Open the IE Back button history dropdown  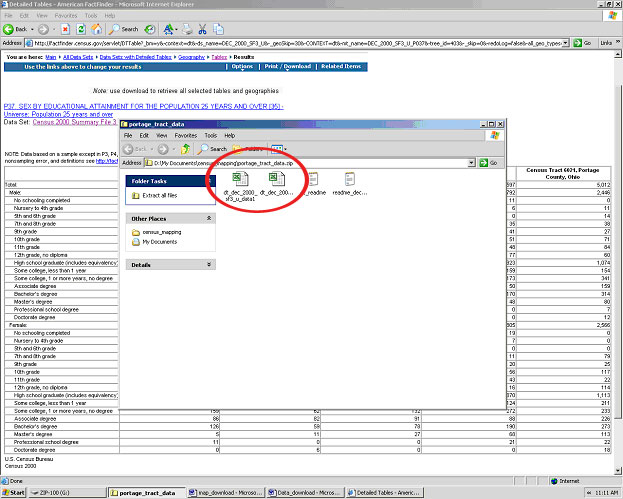coord(32,29)
